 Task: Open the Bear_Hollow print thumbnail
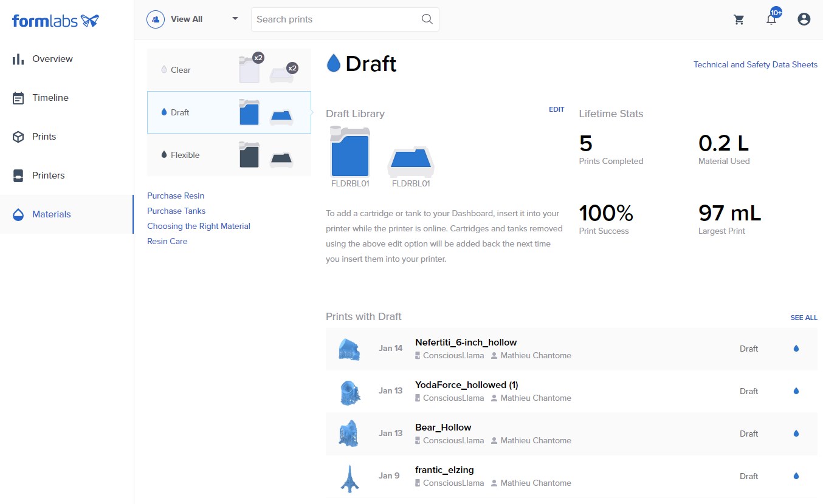[x=349, y=434]
